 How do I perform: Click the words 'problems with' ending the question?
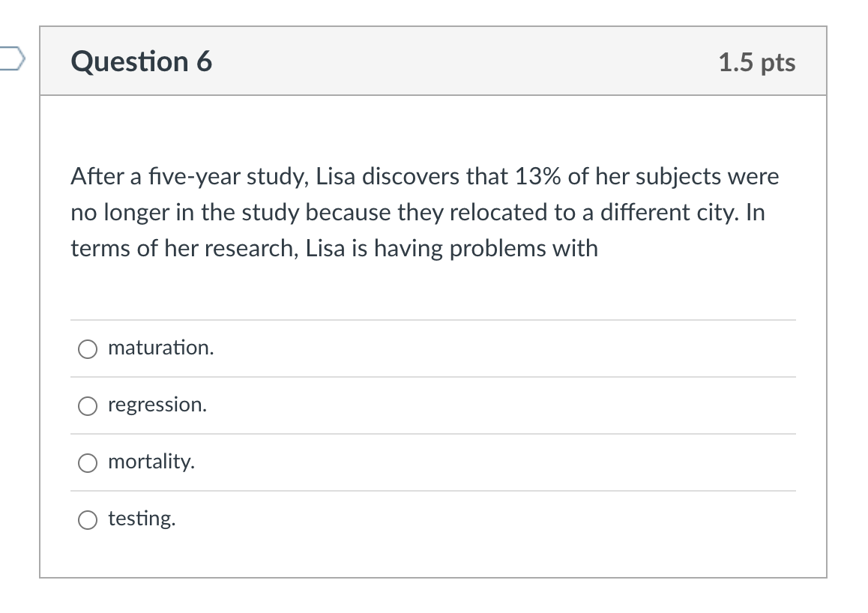524,249
